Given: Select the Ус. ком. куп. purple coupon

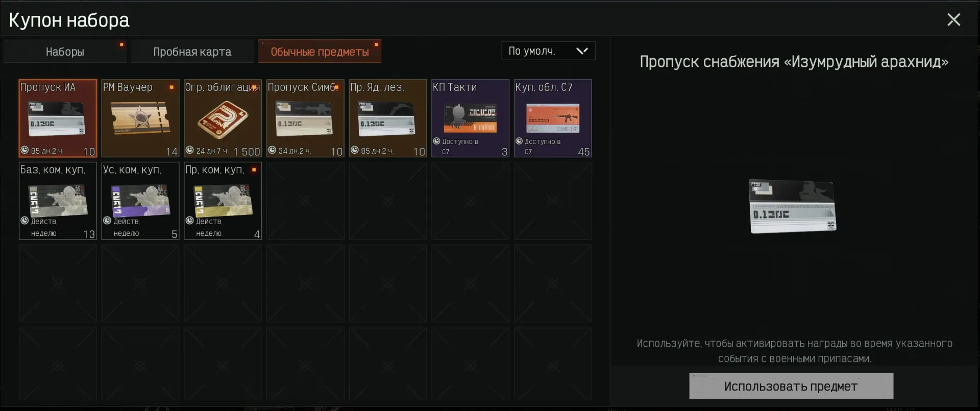Looking at the screenshot, I should (x=140, y=201).
